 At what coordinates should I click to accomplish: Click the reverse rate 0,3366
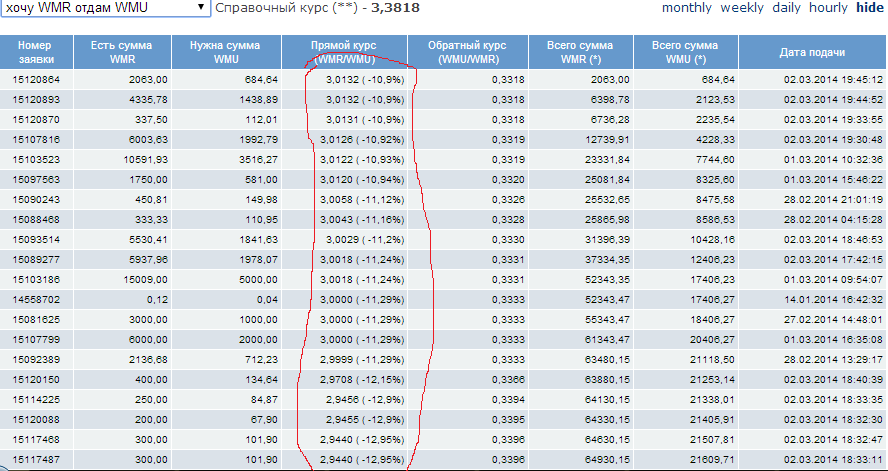click(x=509, y=379)
